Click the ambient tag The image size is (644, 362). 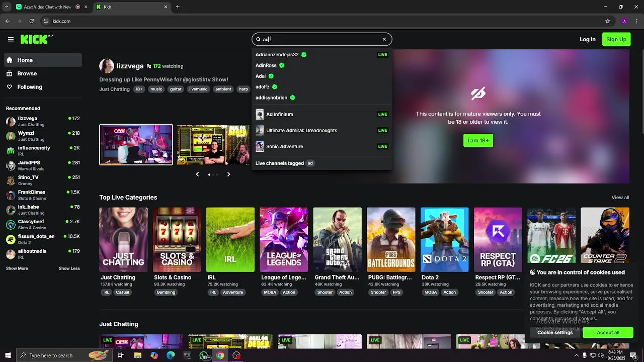coord(223,89)
